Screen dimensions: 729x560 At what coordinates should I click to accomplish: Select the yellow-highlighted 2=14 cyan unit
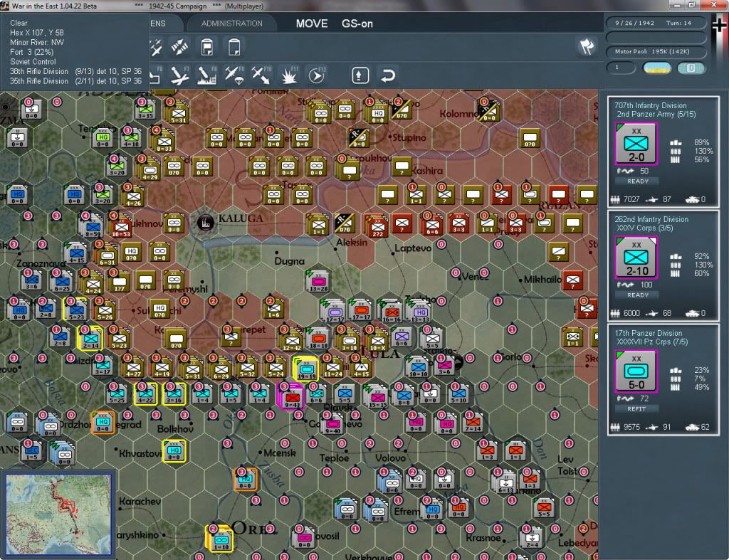pos(90,338)
